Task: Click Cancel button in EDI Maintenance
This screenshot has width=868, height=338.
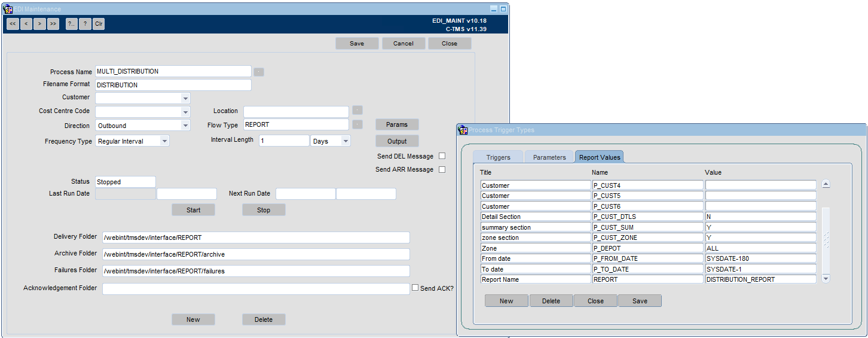Action: [404, 43]
